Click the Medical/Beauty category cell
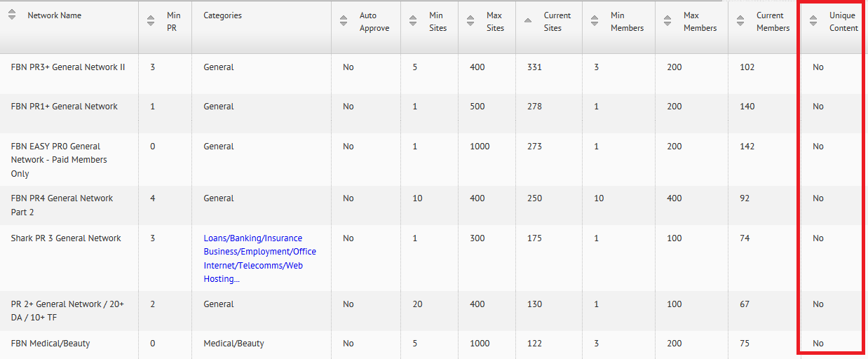 tap(233, 344)
